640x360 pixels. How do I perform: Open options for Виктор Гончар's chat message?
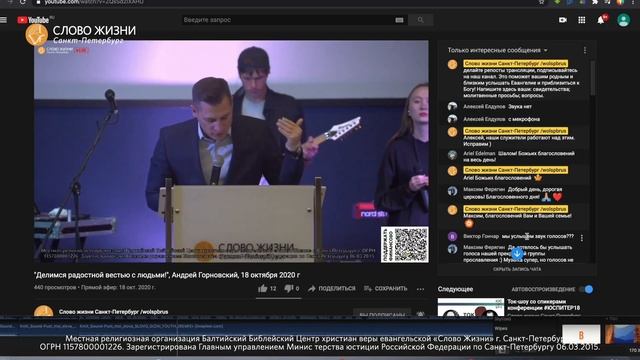pos(582,237)
